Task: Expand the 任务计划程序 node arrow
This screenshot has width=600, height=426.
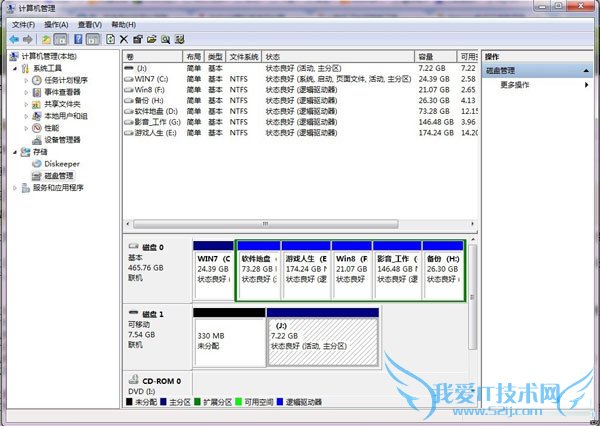Action: click(x=26, y=80)
